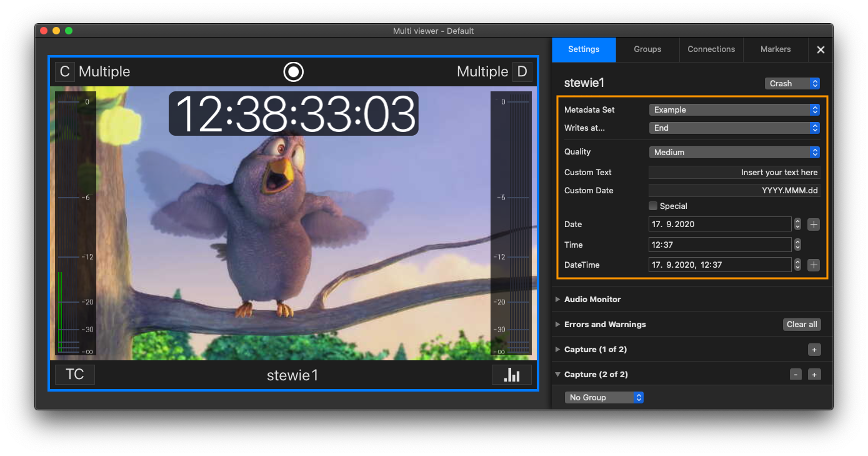The image size is (868, 456).
Task: Click the stewie1 label under the video
Action: coord(292,375)
